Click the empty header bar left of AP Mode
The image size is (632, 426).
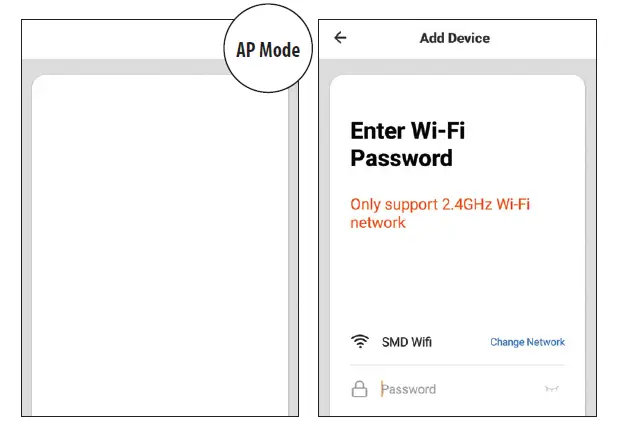(120, 38)
